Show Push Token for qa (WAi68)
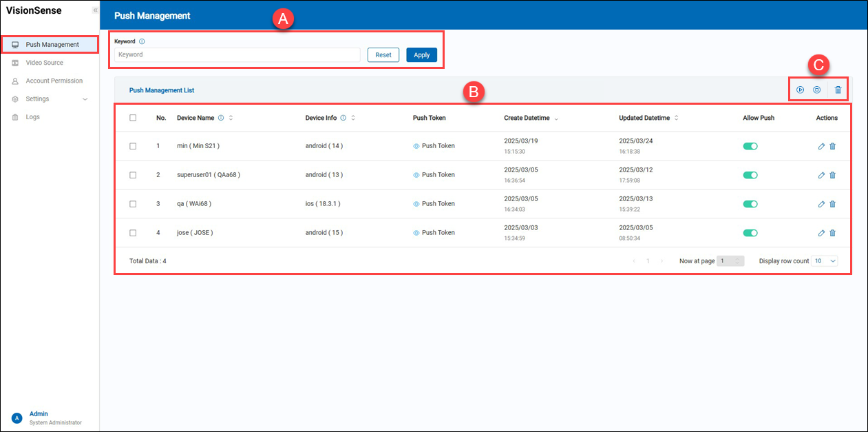This screenshot has width=868, height=432. coord(434,204)
